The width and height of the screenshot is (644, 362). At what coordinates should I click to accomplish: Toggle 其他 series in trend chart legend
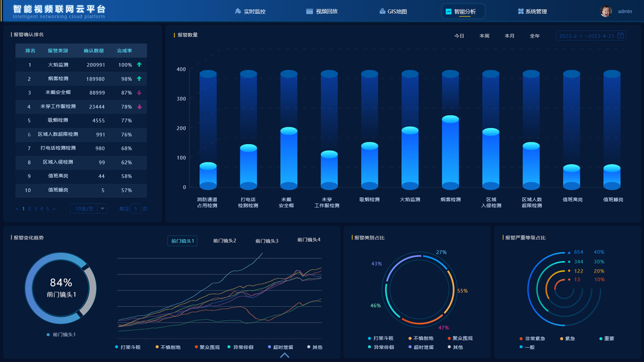click(x=314, y=348)
